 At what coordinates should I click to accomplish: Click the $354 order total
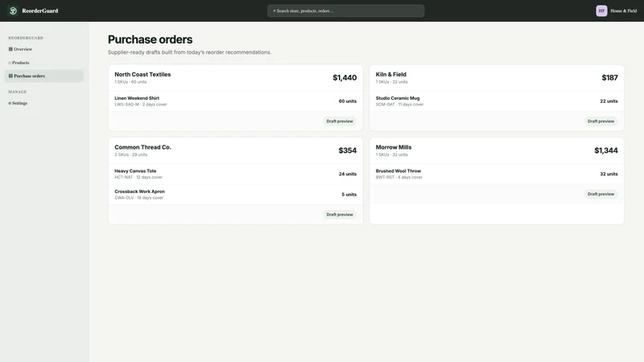(x=348, y=150)
